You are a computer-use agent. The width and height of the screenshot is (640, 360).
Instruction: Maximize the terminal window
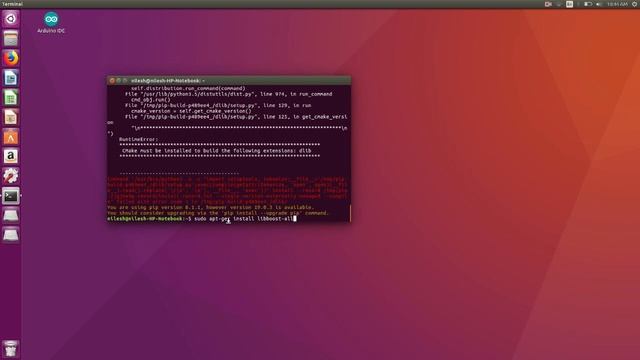125,81
